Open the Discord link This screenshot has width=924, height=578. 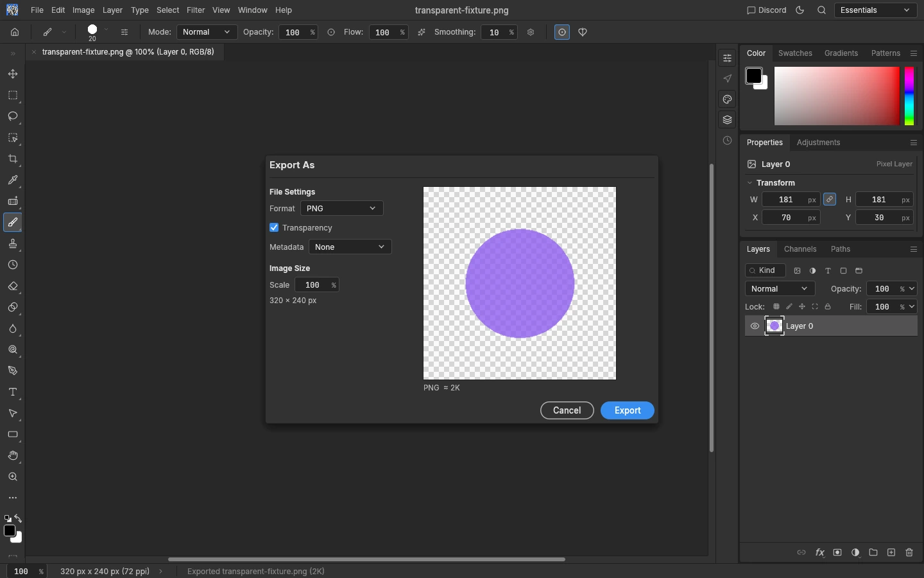pos(767,10)
